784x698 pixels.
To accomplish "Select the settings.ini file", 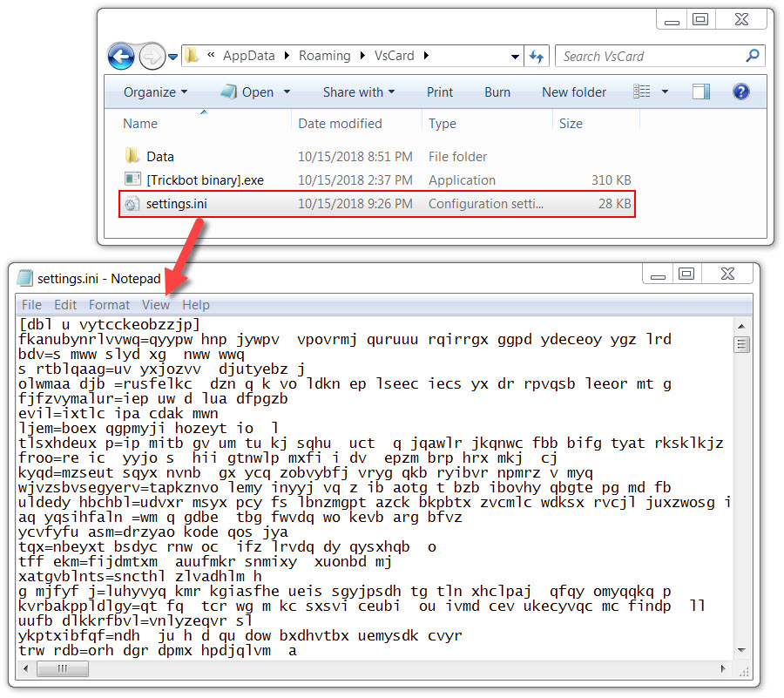I will point(377,204).
